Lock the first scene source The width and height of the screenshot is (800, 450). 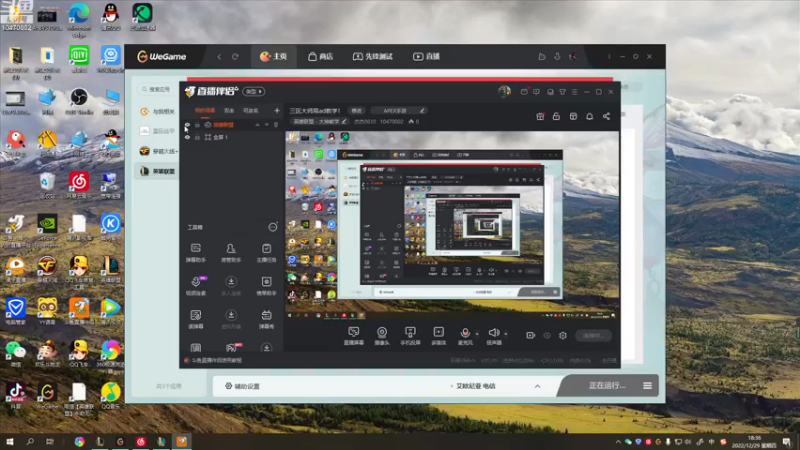197,124
